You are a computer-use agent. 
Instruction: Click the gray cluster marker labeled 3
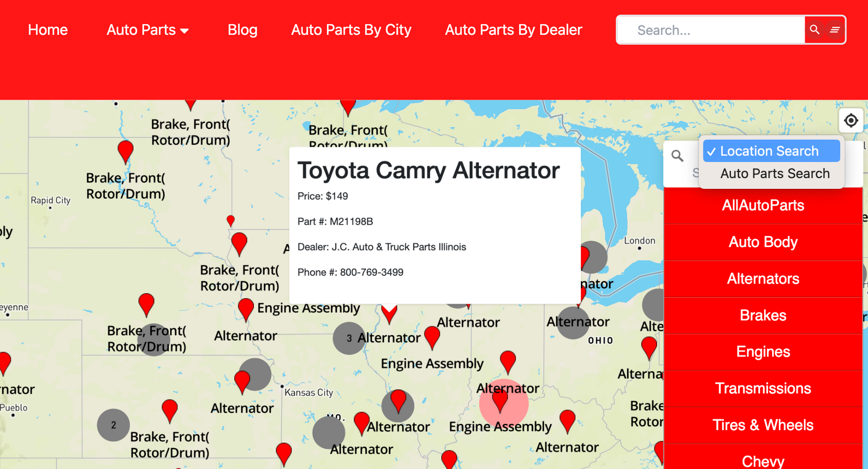point(349,338)
